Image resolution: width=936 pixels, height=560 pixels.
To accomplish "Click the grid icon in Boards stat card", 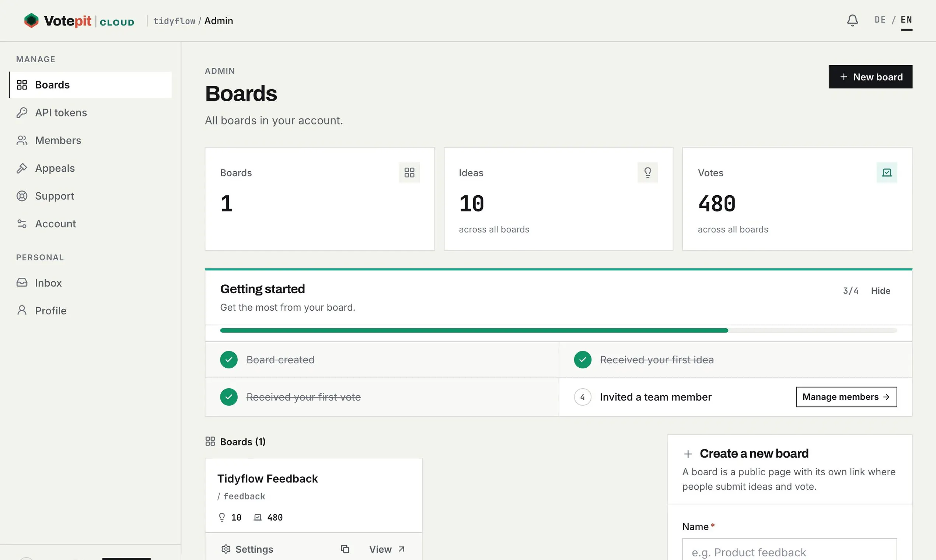I will pyautogui.click(x=409, y=172).
